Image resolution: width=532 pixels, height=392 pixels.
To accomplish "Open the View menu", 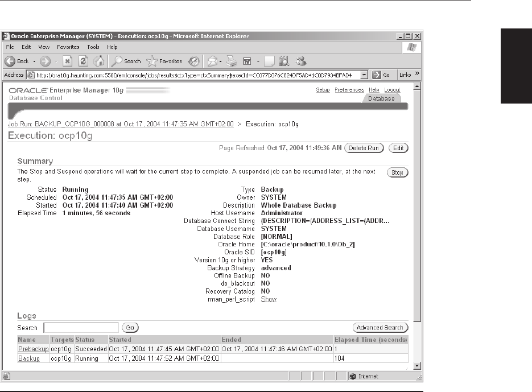I will (44, 47).
